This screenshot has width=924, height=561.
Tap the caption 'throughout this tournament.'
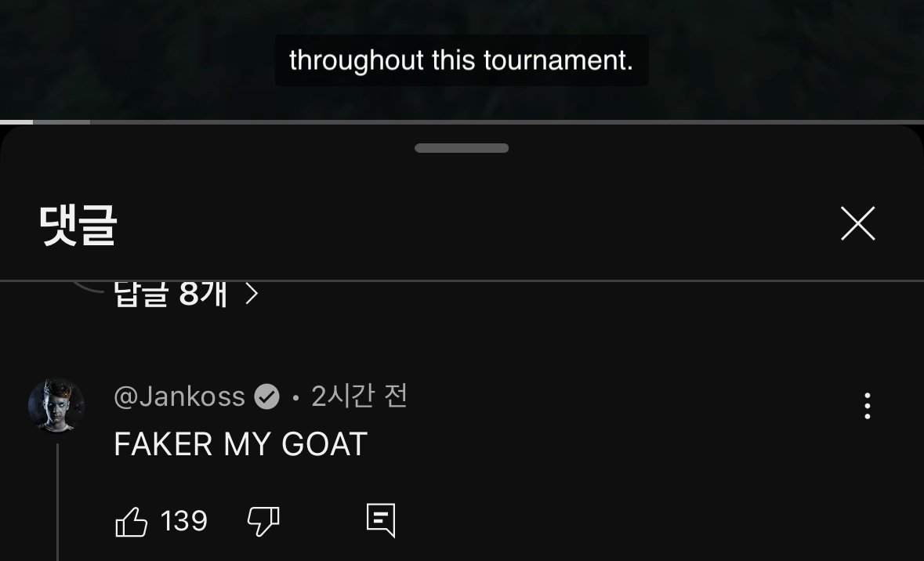click(x=462, y=60)
